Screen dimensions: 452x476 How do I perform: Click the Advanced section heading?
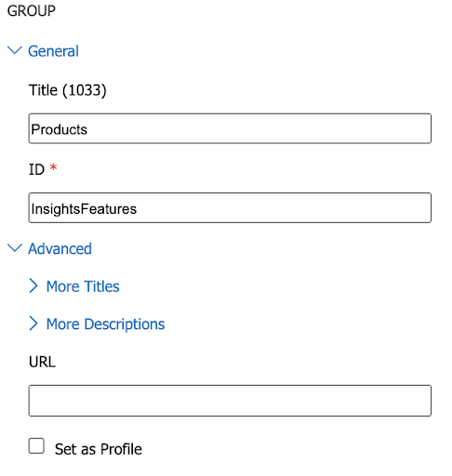point(60,249)
